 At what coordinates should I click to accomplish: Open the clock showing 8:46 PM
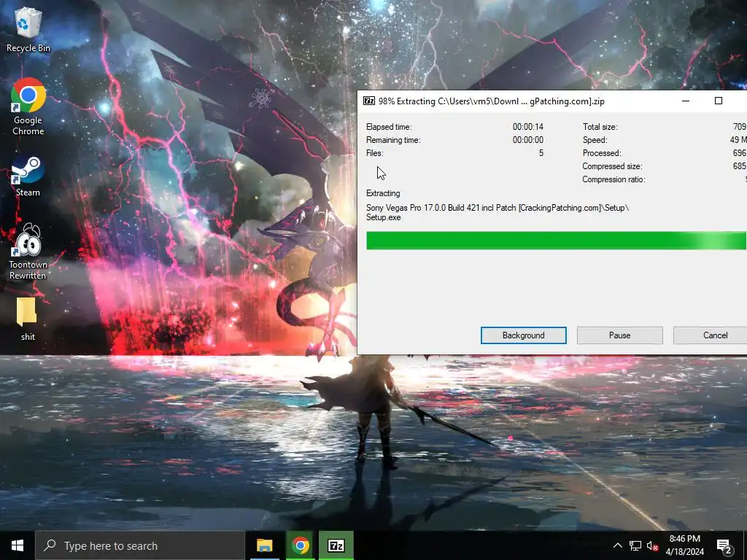tap(684, 539)
